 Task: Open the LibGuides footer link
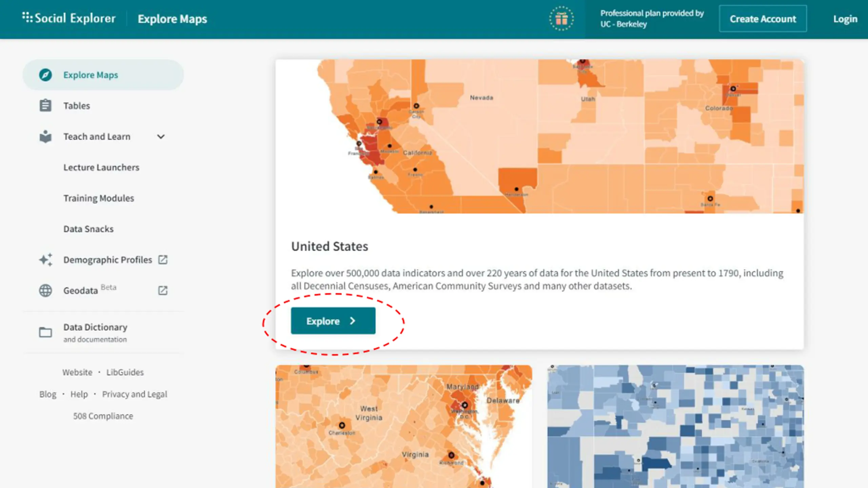pyautogui.click(x=125, y=372)
